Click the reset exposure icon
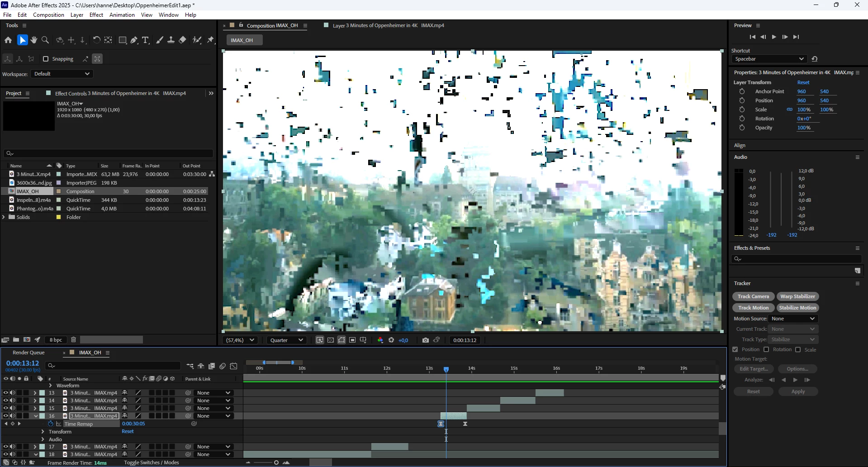Viewport: 868px width, 467px height. click(x=391, y=340)
